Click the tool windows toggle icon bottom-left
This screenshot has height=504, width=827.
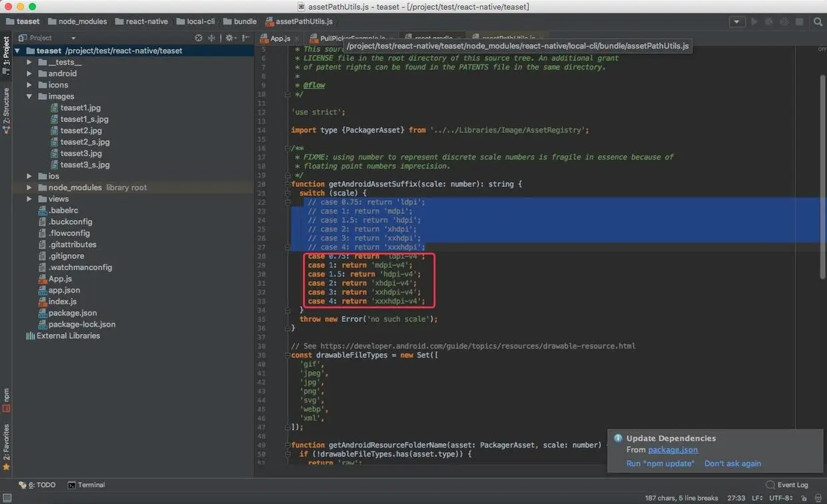click(6, 497)
